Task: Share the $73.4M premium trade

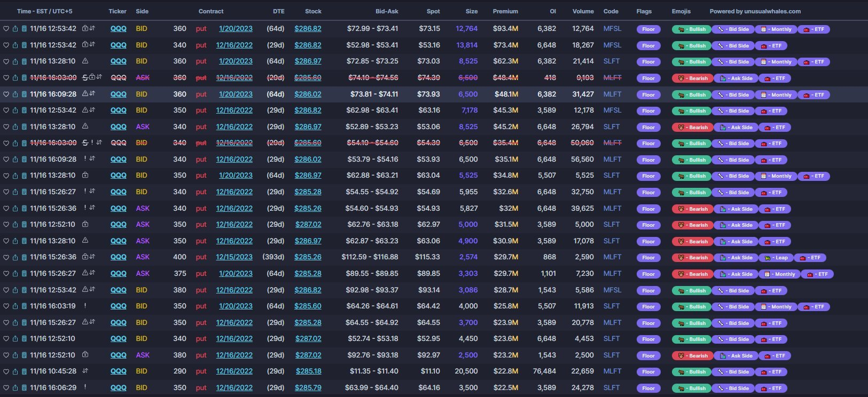Action: point(15,45)
